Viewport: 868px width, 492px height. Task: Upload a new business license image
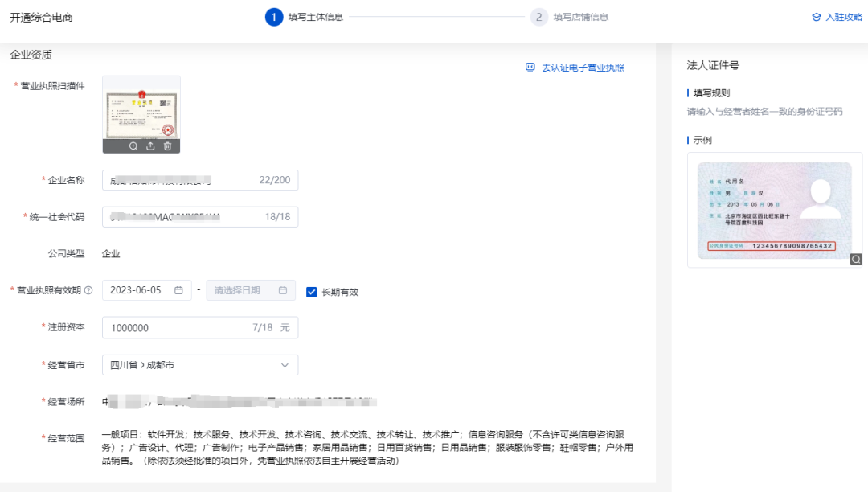point(149,146)
